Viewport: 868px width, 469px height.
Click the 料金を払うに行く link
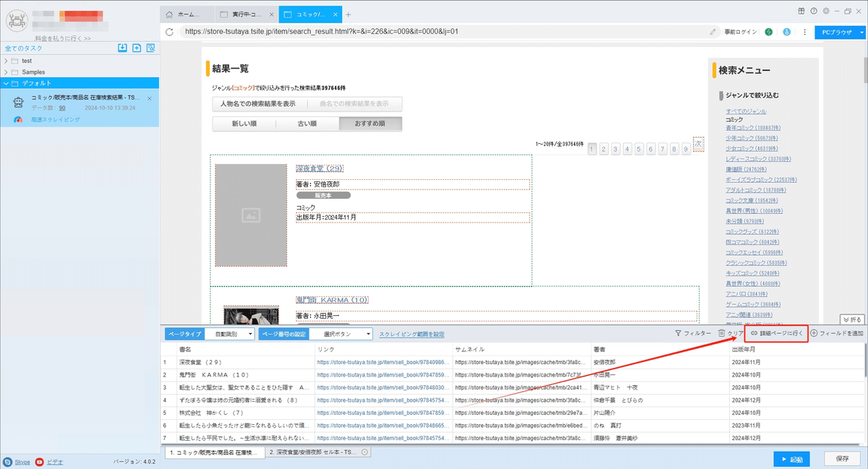click(63, 38)
